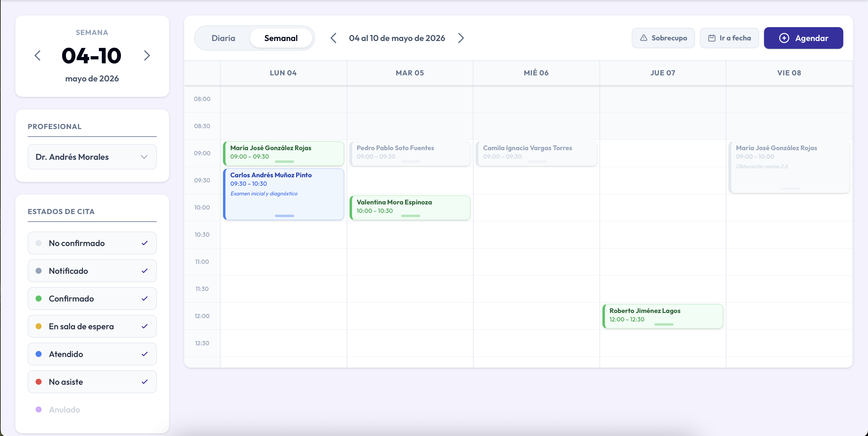This screenshot has height=436, width=868.
Task: Go to previous week in sidebar
Action: tap(38, 56)
